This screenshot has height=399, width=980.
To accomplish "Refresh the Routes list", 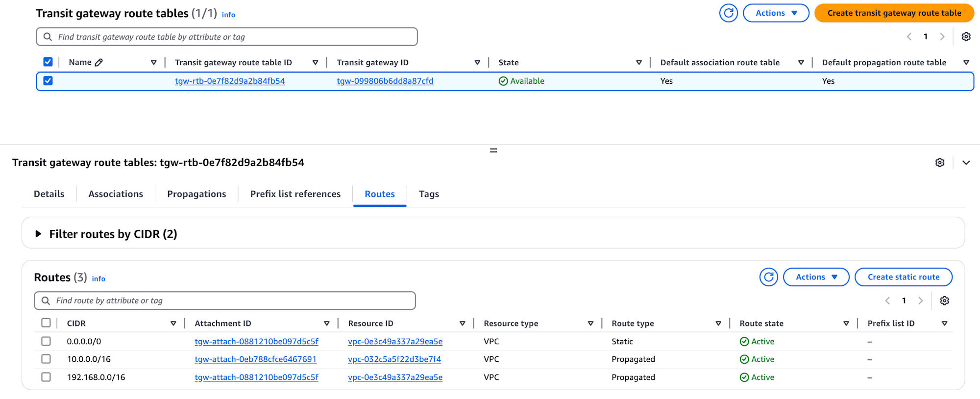I will click(769, 277).
